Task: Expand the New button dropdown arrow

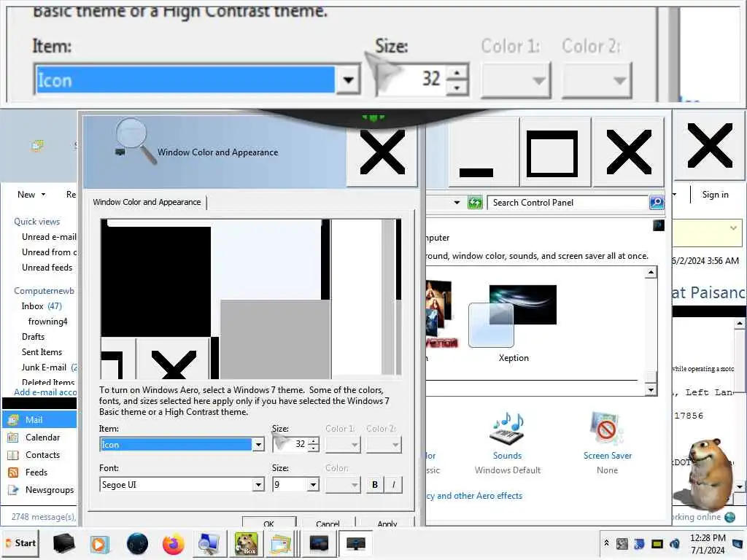Action: pyautogui.click(x=43, y=194)
